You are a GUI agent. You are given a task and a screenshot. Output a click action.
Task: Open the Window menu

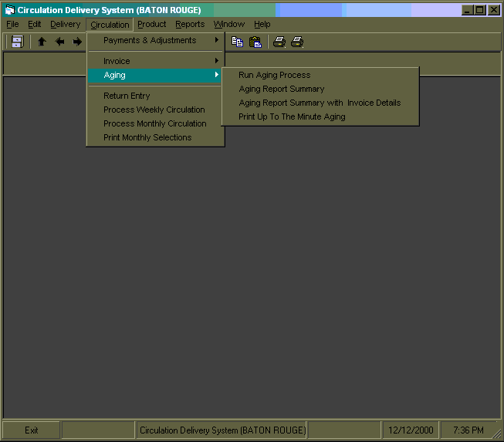tap(229, 25)
